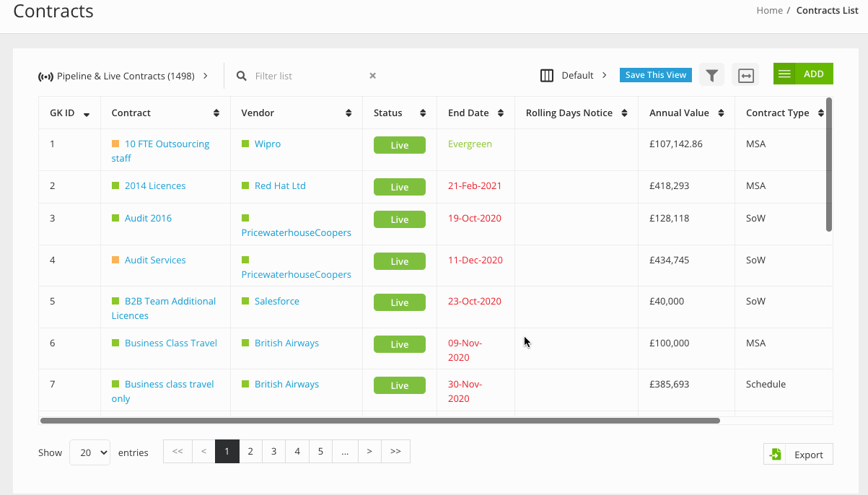This screenshot has width=868, height=495.
Task: Click sort arrows in Contract Type header
Action: pos(820,113)
